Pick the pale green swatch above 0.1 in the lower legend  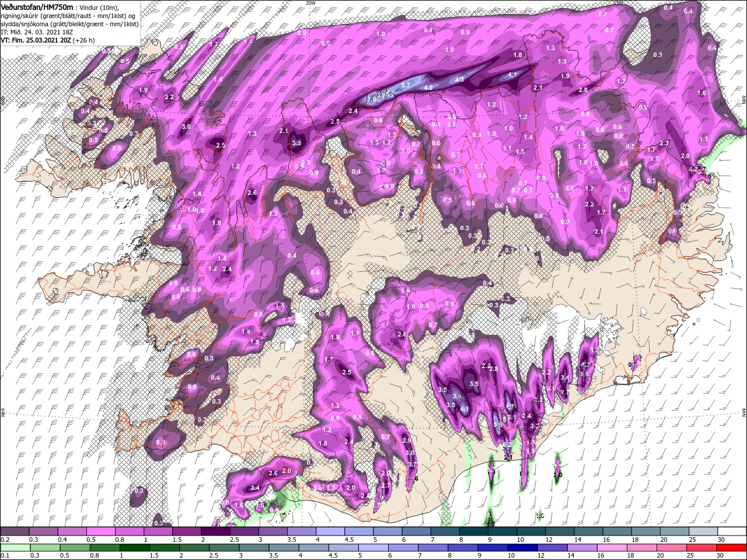coord(15,548)
